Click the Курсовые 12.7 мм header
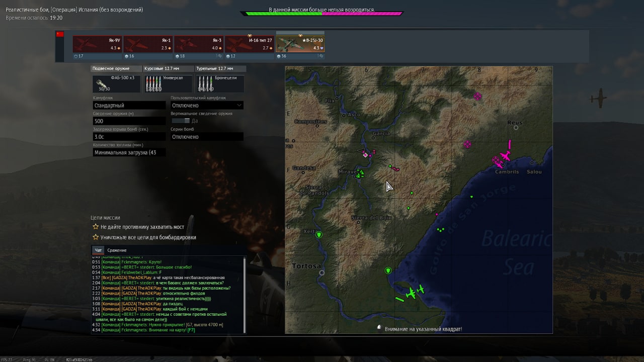This screenshot has height=362, width=644. point(168,68)
